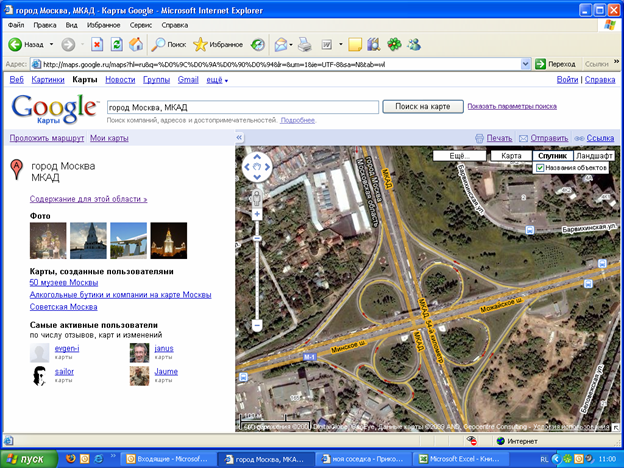
Task: Open dropdown arrow next to Word edit icon
Action: (341, 44)
